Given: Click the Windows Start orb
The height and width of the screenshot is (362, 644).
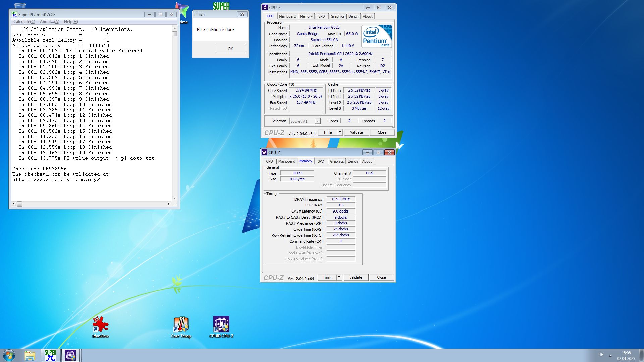Looking at the screenshot, I should coord(9,355).
